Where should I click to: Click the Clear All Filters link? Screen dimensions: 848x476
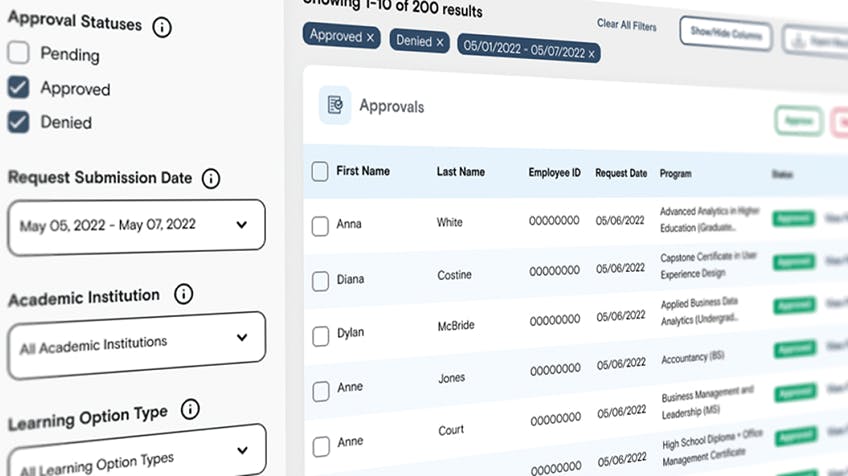tap(626, 25)
